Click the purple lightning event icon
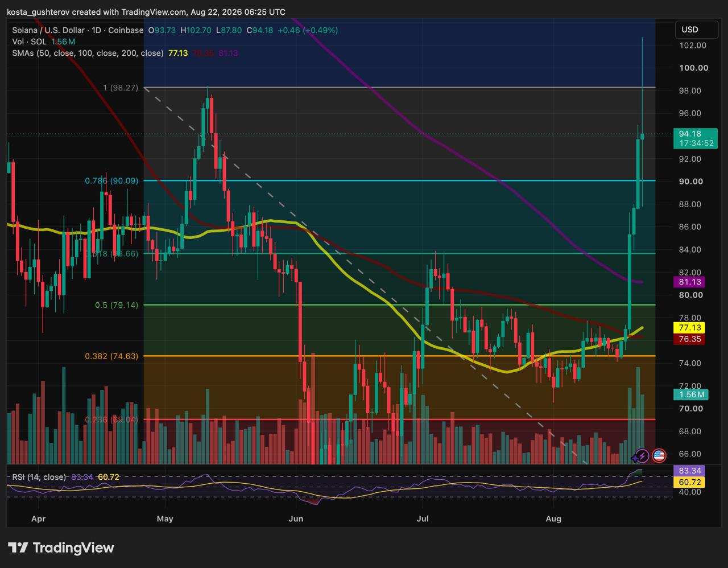 tap(641, 455)
